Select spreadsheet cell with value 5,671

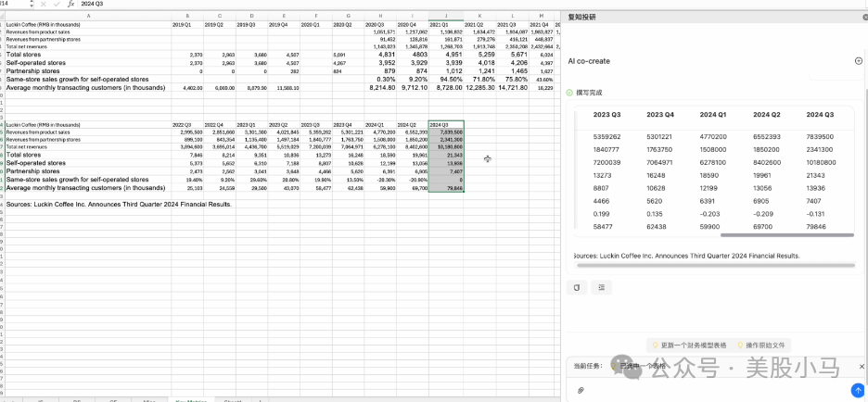click(x=512, y=56)
